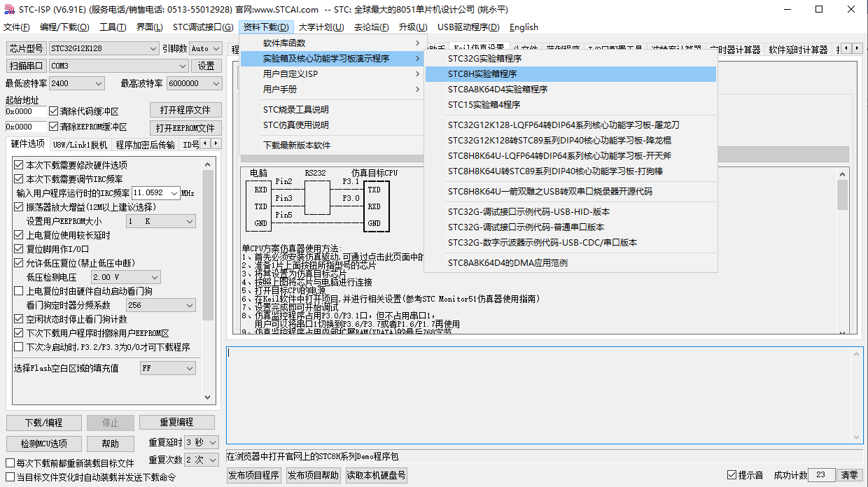Enable 每次下载前都重新装载目标文件
868x487 pixels.
pyautogui.click(x=10, y=463)
